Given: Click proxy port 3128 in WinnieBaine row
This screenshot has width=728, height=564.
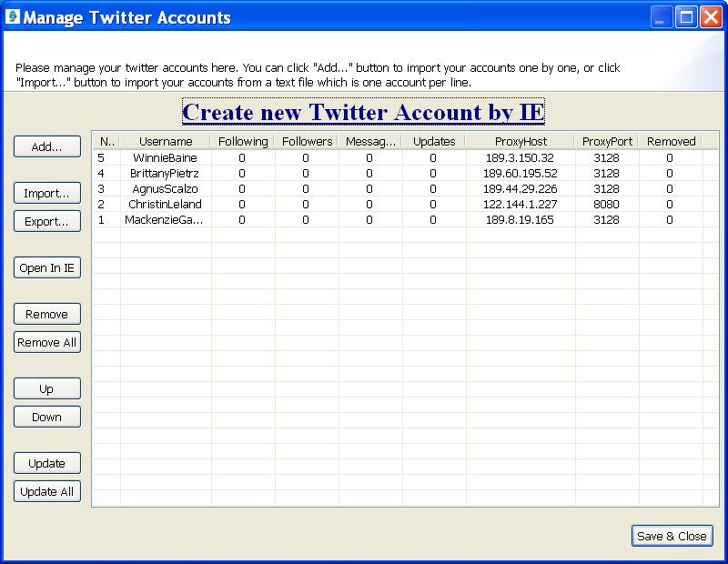Looking at the screenshot, I should pyautogui.click(x=606, y=157).
